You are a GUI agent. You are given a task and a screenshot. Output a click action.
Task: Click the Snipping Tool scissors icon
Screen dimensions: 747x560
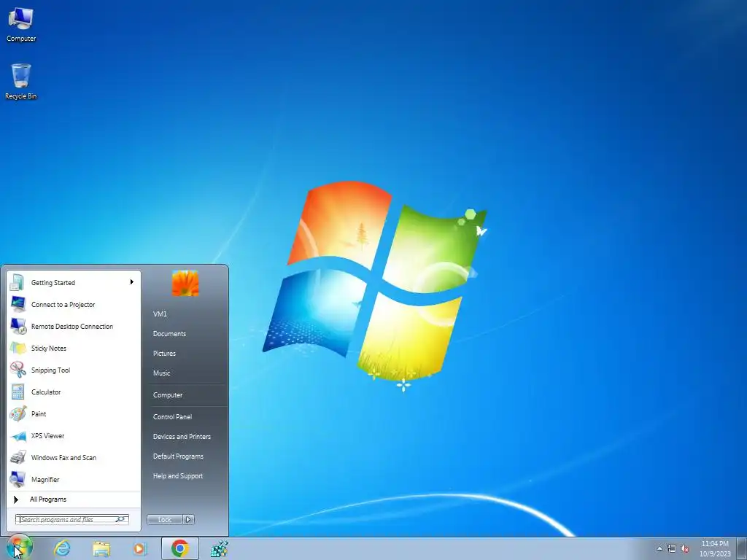click(18, 370)
